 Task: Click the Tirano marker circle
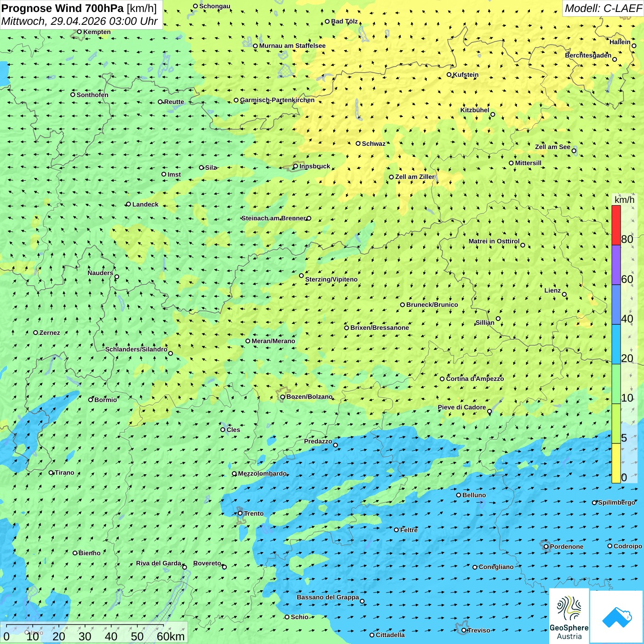point(51,472)
